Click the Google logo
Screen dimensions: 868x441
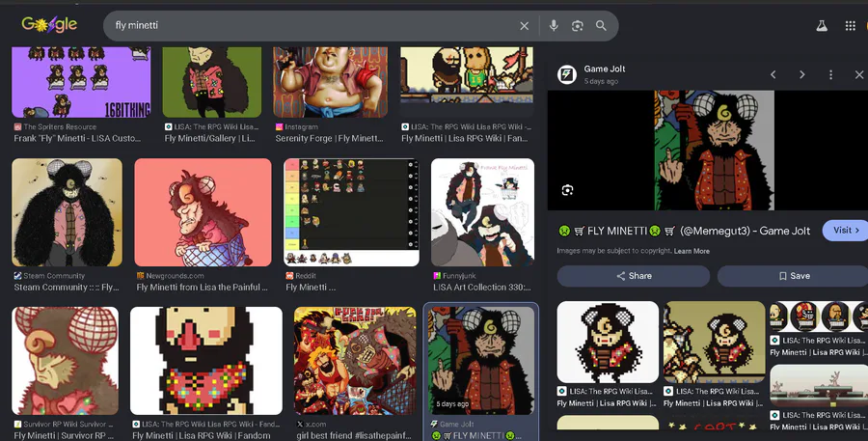click(49, 24)
